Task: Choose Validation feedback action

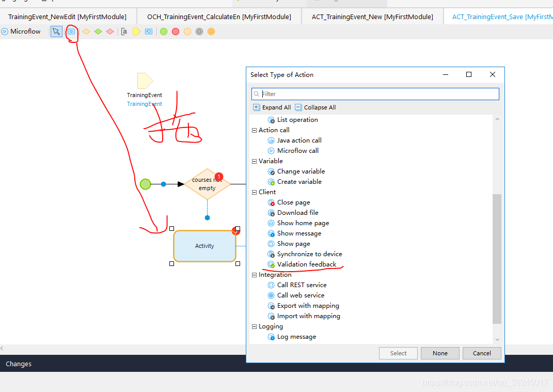Action: (306, 264)
